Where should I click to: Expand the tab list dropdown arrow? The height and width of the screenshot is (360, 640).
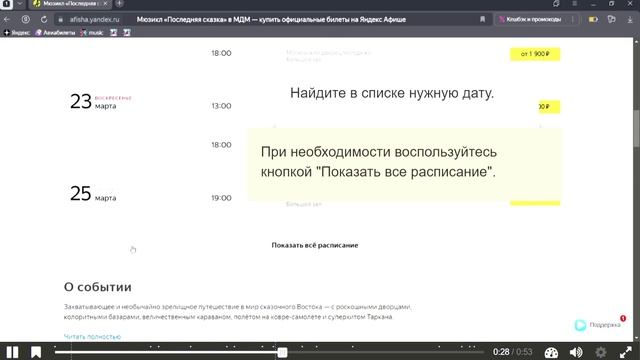point(20,4)
